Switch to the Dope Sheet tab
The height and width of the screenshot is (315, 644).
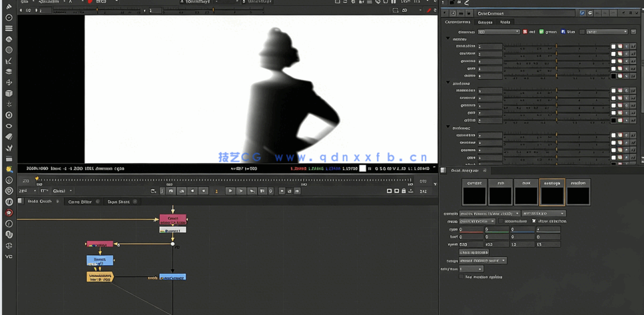tap(119, 202)
